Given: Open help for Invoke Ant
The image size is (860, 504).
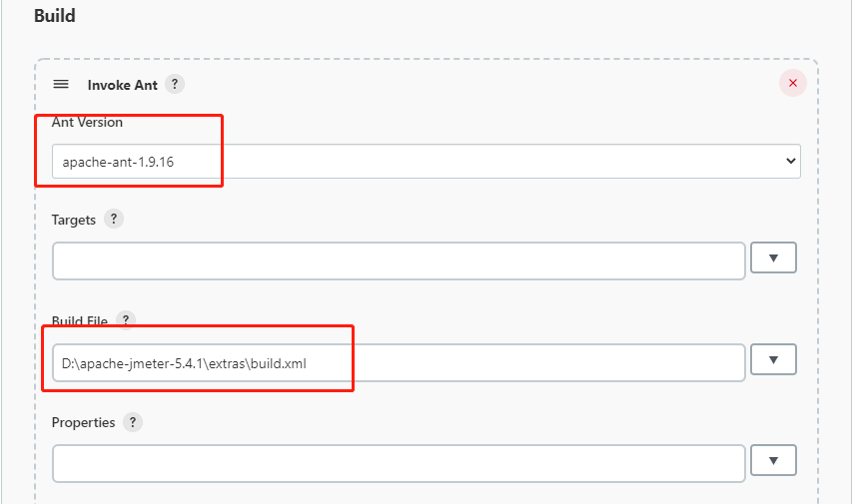Looking at the screenshot, I should (x=175, y=85).
